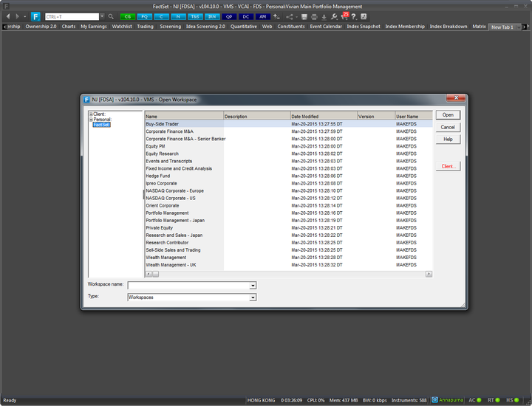The image size is (532, 406).
Task: Click the printer icon in toolbar
Action: pyautogui.click(x=314, y=16)
